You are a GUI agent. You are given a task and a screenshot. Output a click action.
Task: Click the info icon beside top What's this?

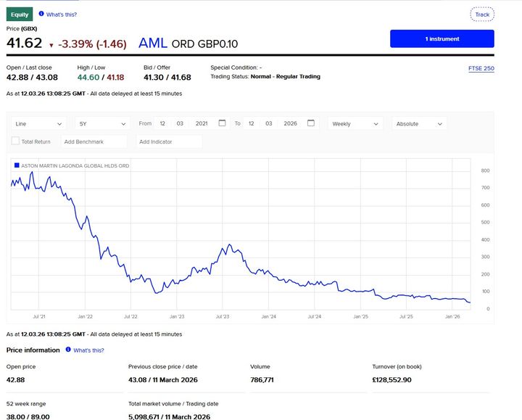coord(41,14)
